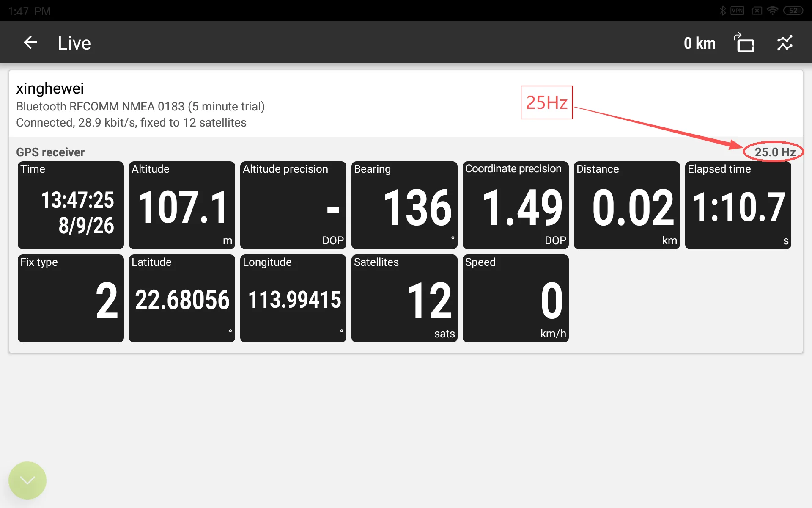Tap the VPN status bar icon
This screenshot has width=812, height=508.
tap(737, 11)
